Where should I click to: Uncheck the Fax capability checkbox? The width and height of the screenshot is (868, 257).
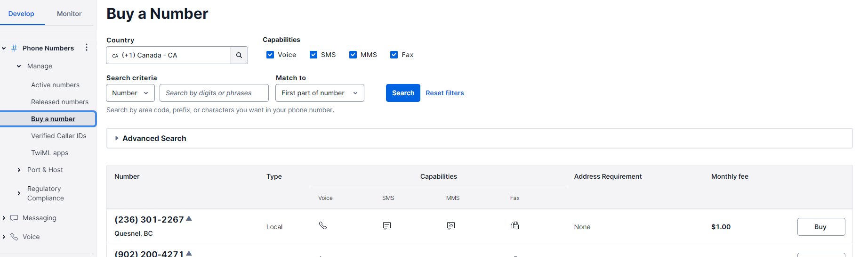tap(394, 55)
